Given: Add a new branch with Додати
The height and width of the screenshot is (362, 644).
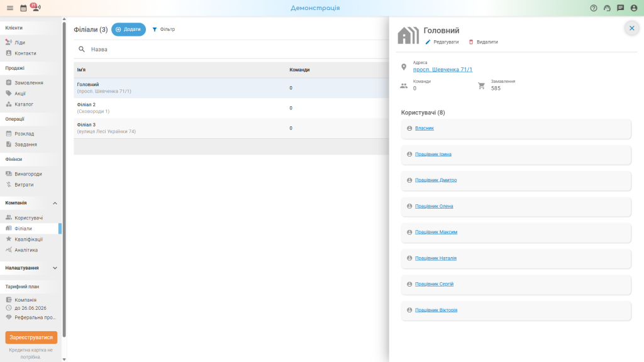Looking at the screenshot, I should 128,29.
